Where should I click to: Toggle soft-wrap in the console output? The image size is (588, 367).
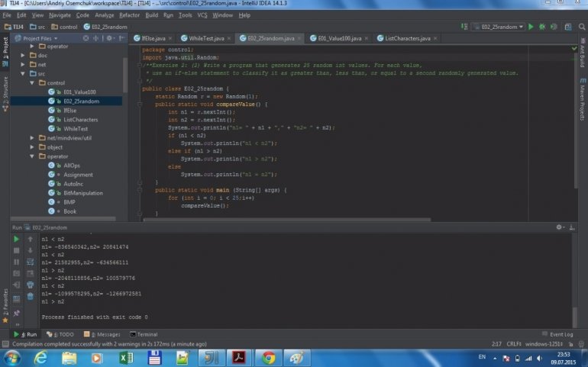pos(31,262)
